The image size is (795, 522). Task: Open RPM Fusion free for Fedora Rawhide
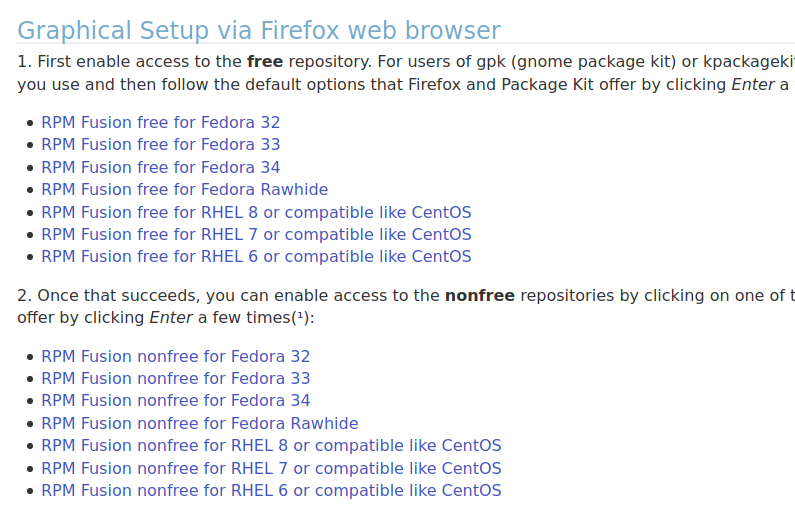coord(185,190)
